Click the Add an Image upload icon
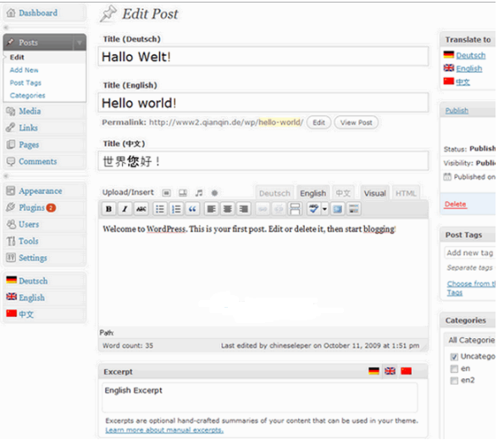Image resolution: width=504 pixels, height=440 pixels. [166, 193]
